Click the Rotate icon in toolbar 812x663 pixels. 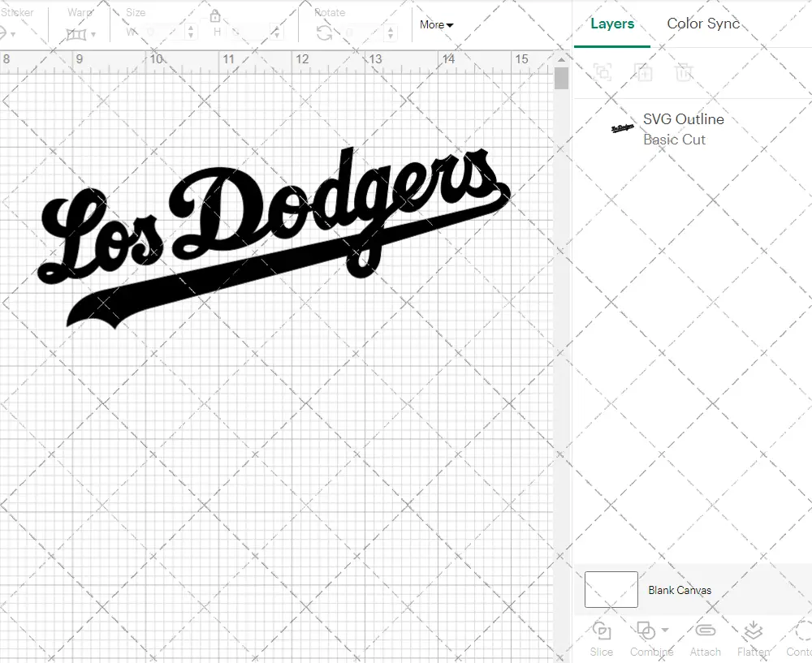pyautogui.click(x=324, y=32)
